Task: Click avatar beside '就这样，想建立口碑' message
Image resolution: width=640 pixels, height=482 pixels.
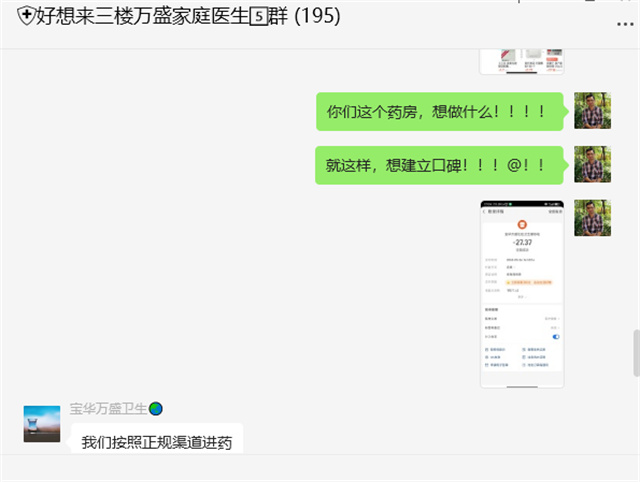Action: pyautogui.click(x=592, y=164)
